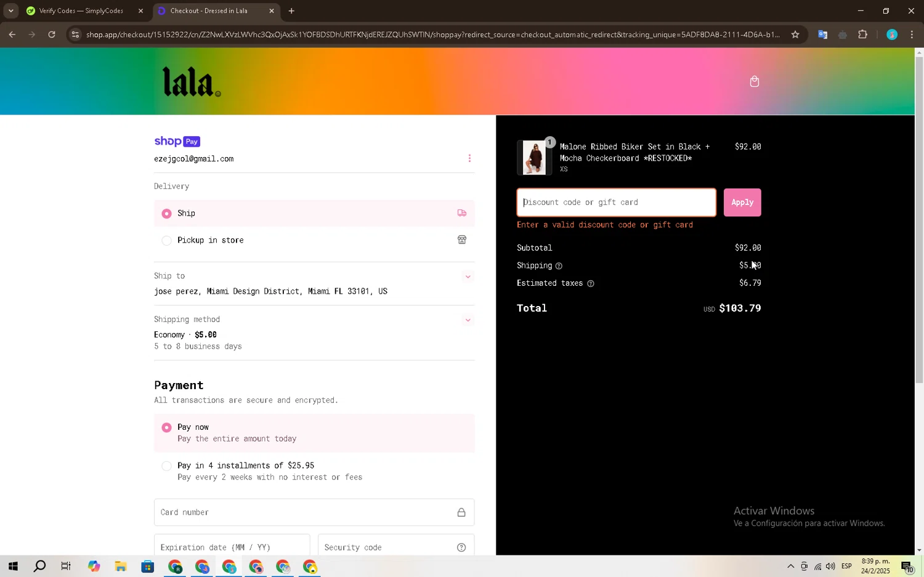Open Windows taskbar search
The height and width of the screenshot is (577, 924).
click(39, 567)
